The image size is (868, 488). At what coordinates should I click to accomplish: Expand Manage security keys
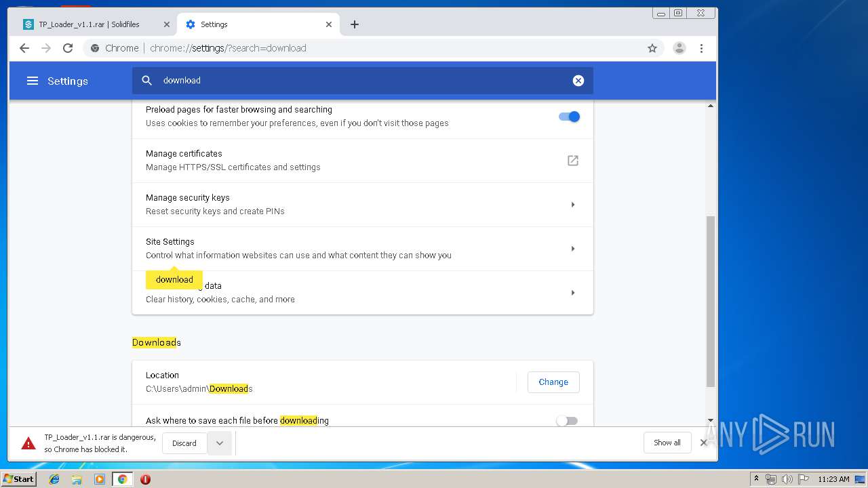tap(573, 205)
